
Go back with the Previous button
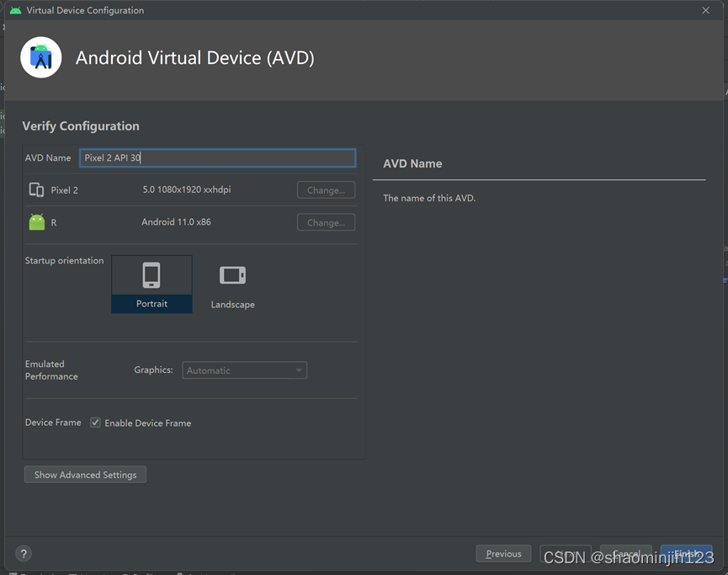click(504, 554)
